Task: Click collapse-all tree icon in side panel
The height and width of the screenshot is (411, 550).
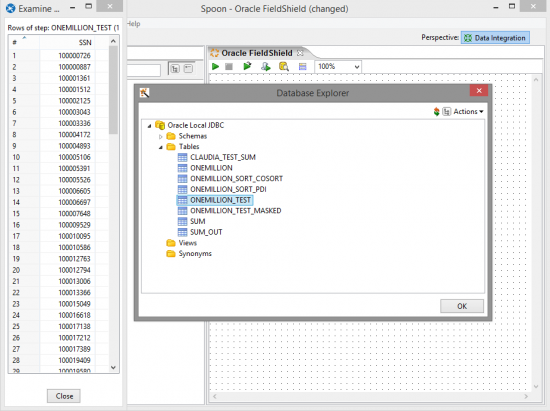Action: coord(189,69)
